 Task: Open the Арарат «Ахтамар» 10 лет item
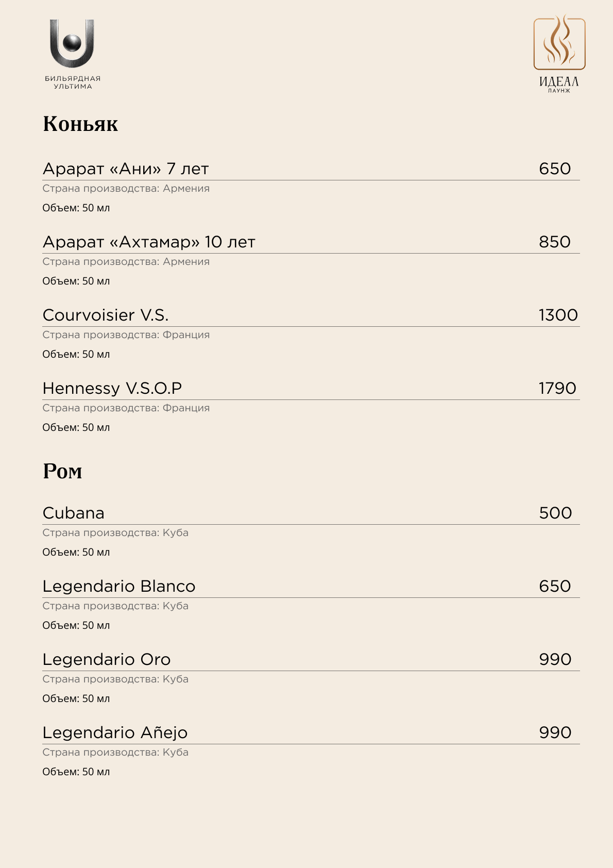click(x=149, y=242)
